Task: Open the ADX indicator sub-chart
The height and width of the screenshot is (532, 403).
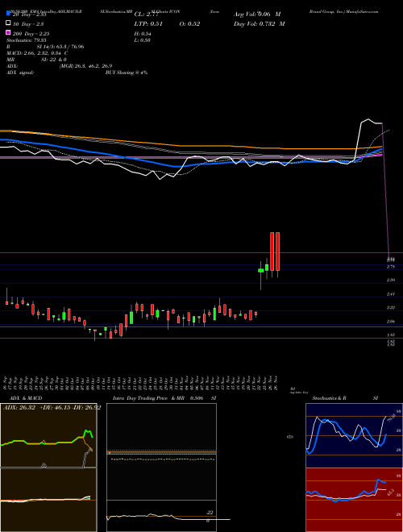Action: tap(48, 435)
